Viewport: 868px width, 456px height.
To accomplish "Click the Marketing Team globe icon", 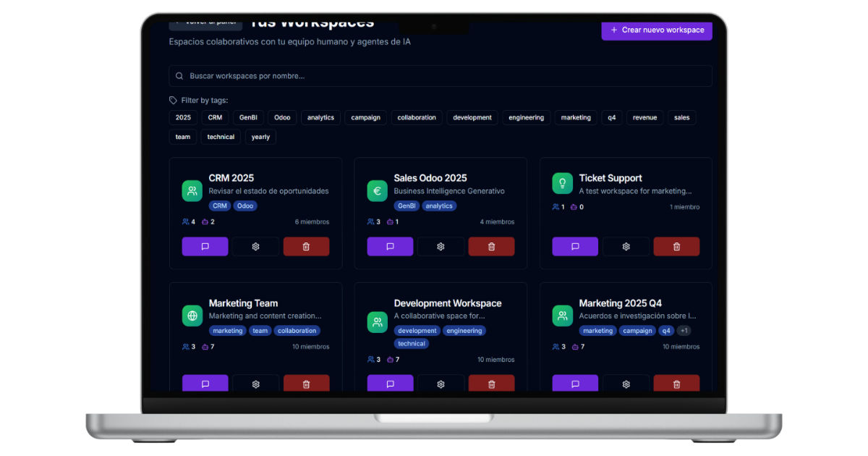I will [192, 316].
